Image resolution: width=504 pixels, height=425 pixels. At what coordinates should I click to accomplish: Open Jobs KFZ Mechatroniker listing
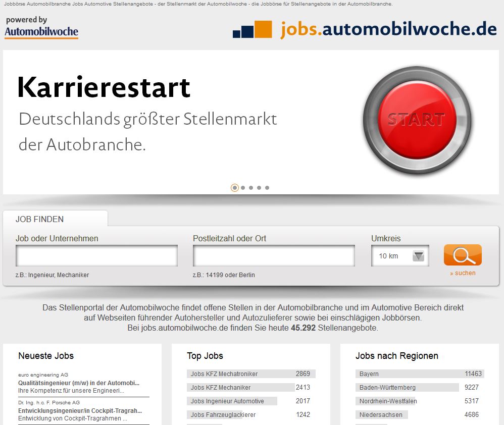coord(224,374)
